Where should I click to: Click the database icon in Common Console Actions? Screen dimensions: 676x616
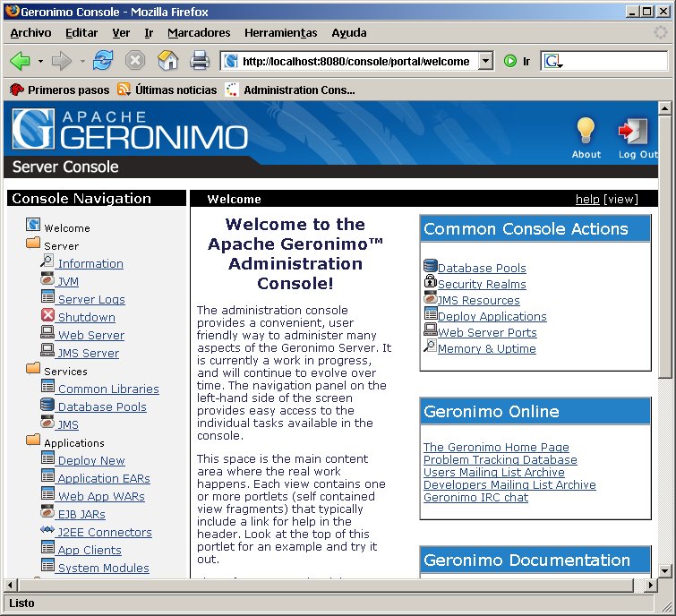pyautogui.click(x=431, y=265)
